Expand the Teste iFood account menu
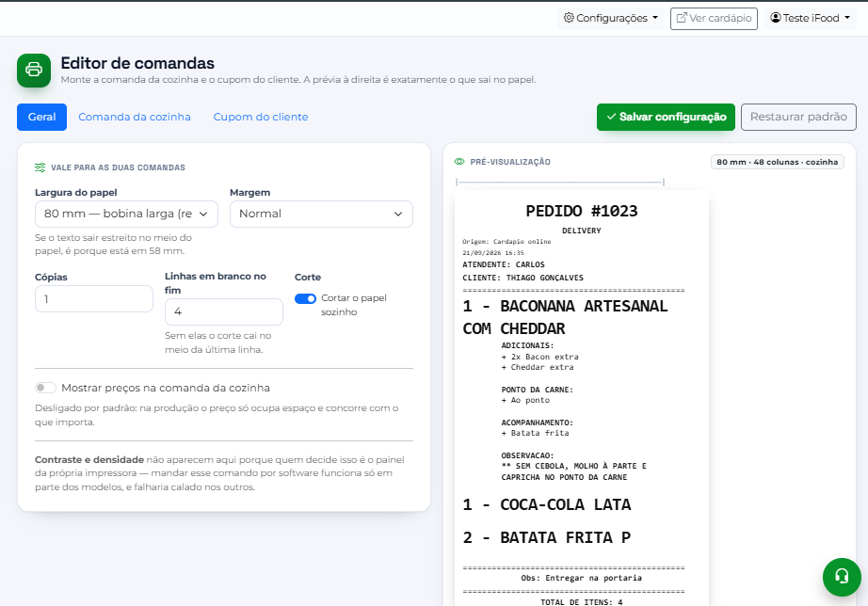 (810, 18)
